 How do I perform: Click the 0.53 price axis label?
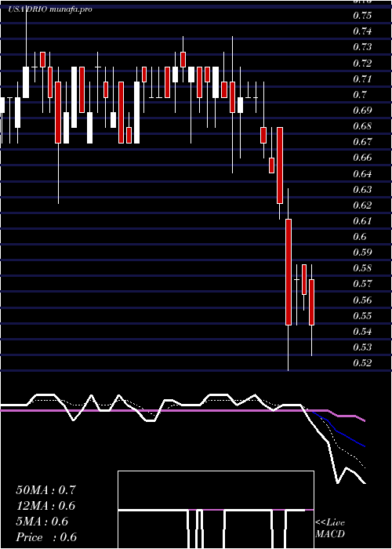pyautogui.click(x=362, y=347)
